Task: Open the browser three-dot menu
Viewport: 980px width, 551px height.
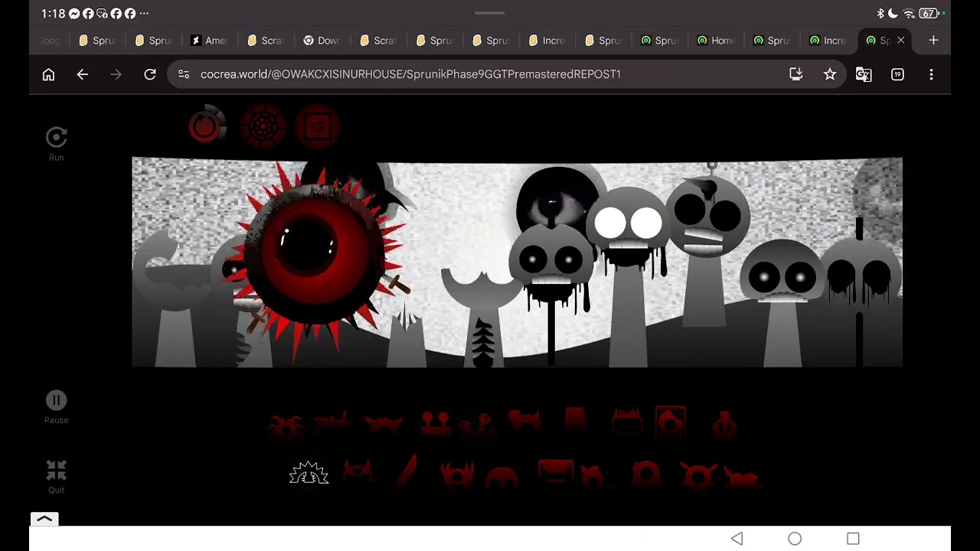Action: 931,74
